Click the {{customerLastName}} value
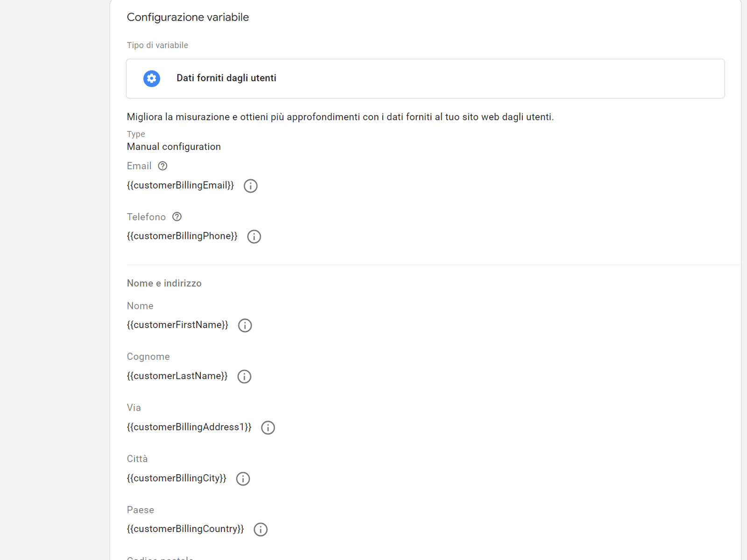Screen dimensions: 747x560 point(177,376)
